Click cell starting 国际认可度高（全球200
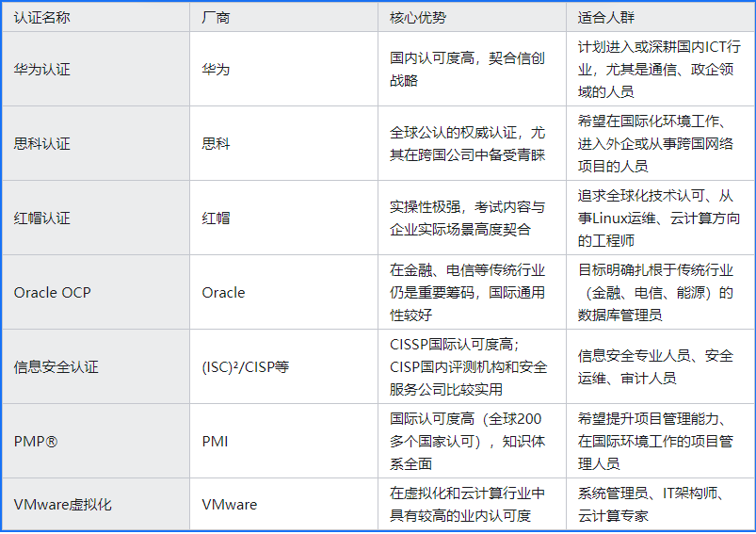The height and width of the screenshot is (534, 756). click(x=472, y=441)
